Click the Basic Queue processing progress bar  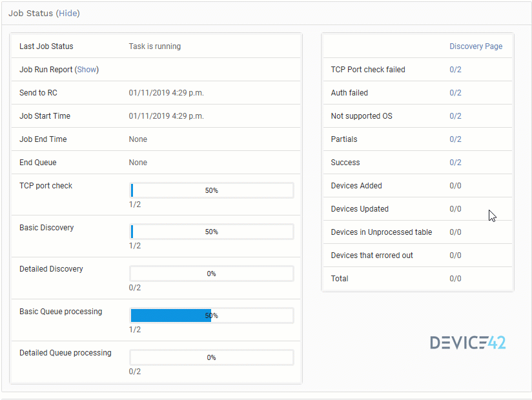click(x=212, y=315)
